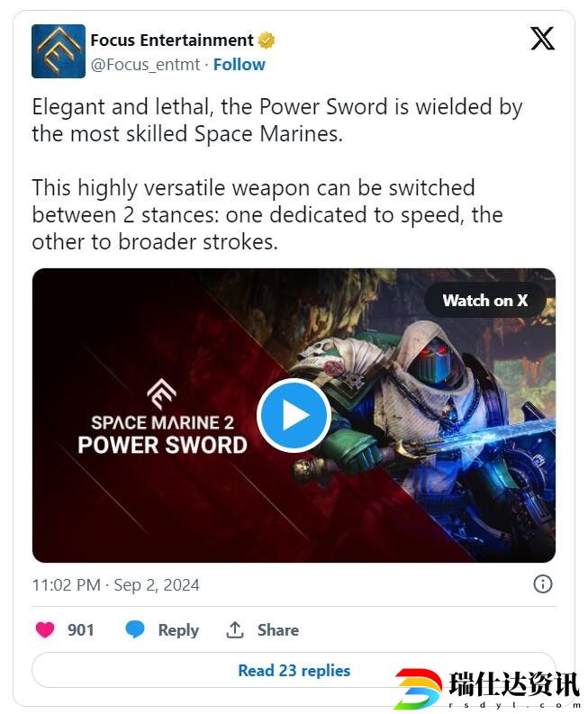This screenshot has width=588, height=714.
Task: Follow the Focus Entertainment account
Action: (x=240, y=65)
